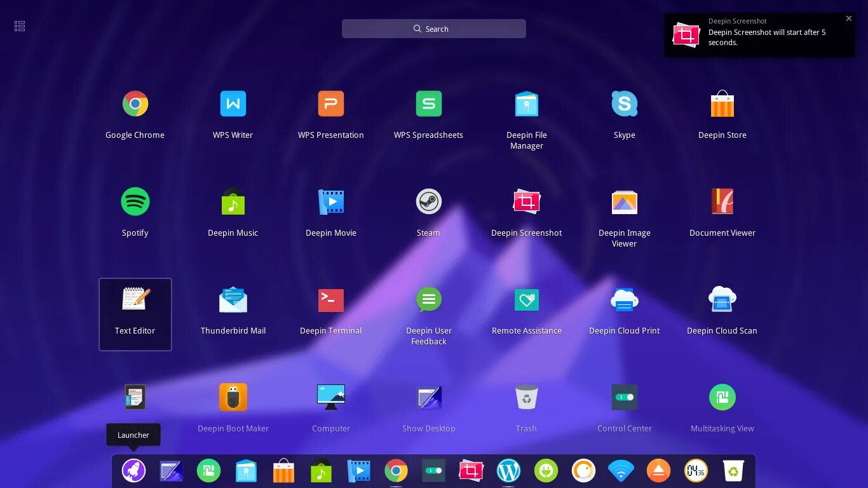Open Deepin Store from the app grid
Image resolution: width=868 pixels, height=488 pixels.
722,104
